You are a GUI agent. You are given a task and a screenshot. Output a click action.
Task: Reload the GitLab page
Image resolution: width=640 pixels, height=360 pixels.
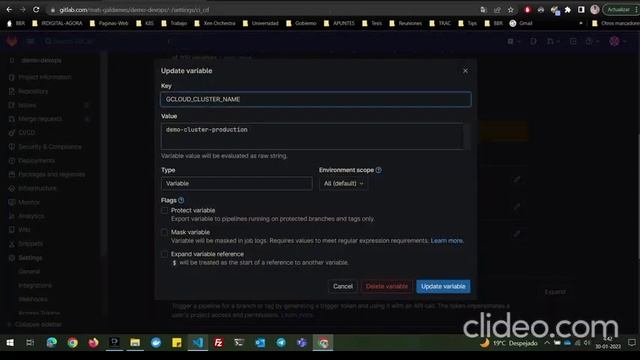click(36, 9)
